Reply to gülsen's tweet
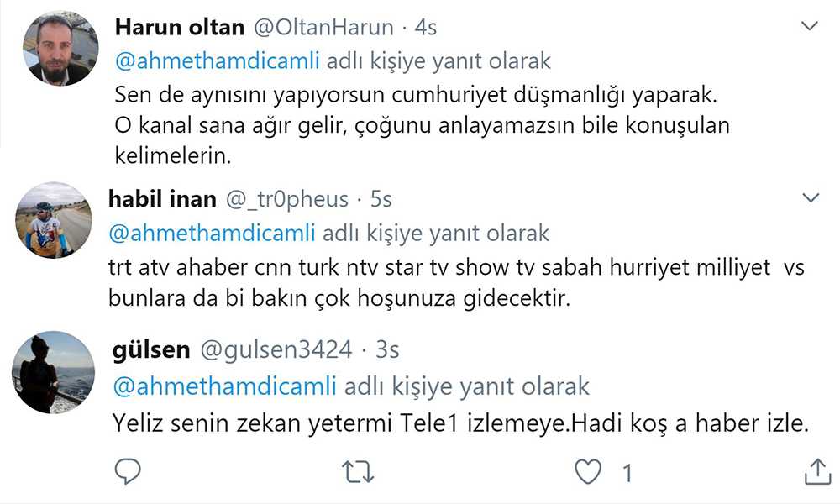The width and height of the screenshot is (840, 504). pos(127,472)
